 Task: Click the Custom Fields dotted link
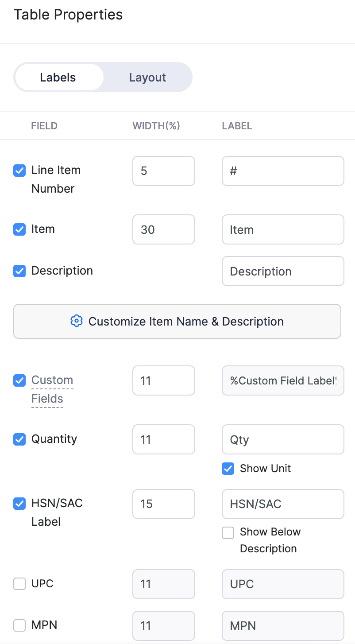pos(52,389)
